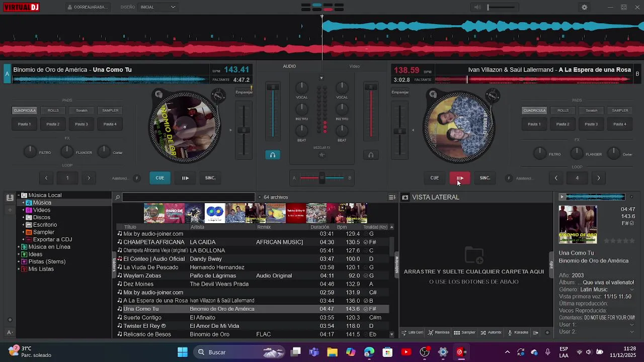Click the Vista Lateral star icon
The width and height of the screenshot is (644, 362).
405,198
